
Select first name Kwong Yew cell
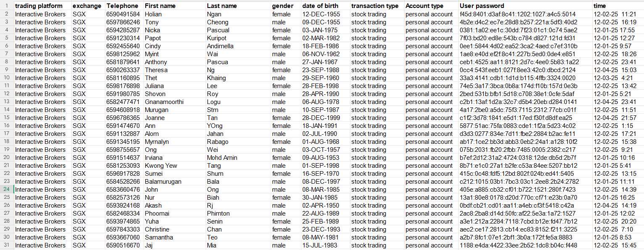(174, 166)
